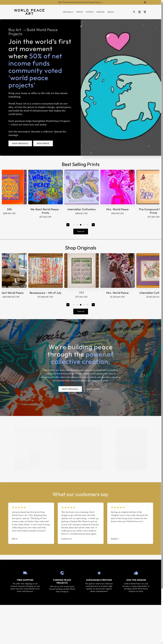This screenshot has height=644, width=163.
Task: Select last pagination dot of Best Selling Prints
Action: coord(88,225)
